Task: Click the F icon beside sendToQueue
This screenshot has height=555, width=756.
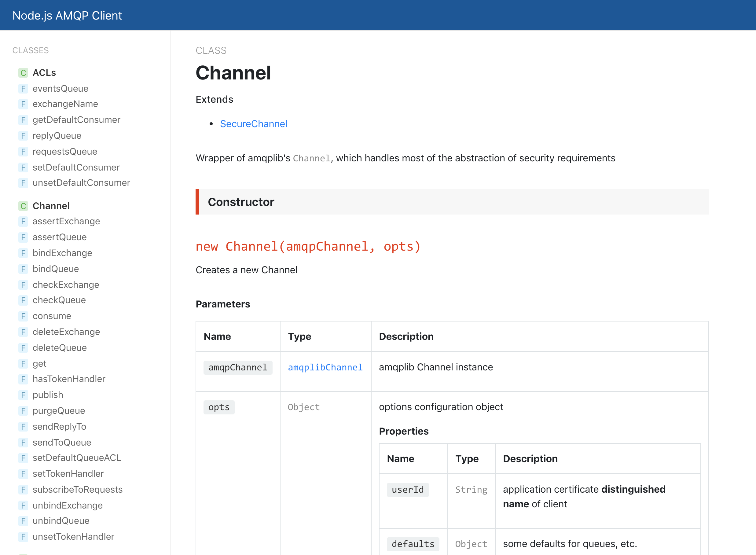Action: click(x=23, y=443)
